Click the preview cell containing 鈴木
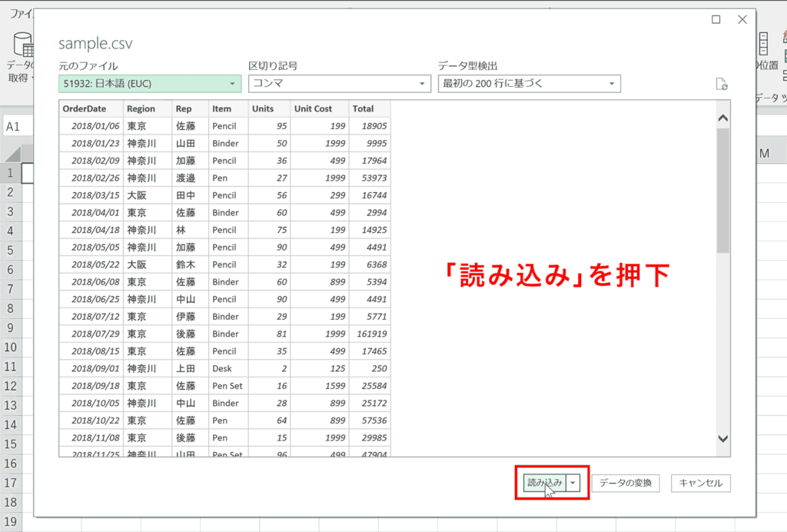Screen dimensions: 787x532 pos(184,264)
